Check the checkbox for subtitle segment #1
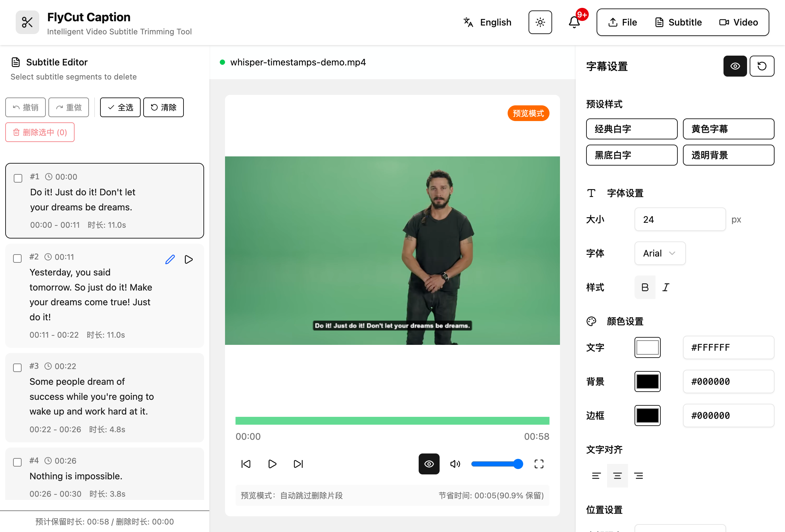The height and width of the screenshot is (532, 785). tap(17, 178)
